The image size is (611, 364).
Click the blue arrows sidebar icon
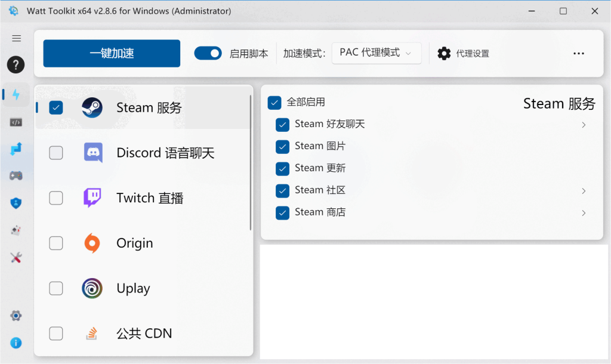click(x=16, y=150)
